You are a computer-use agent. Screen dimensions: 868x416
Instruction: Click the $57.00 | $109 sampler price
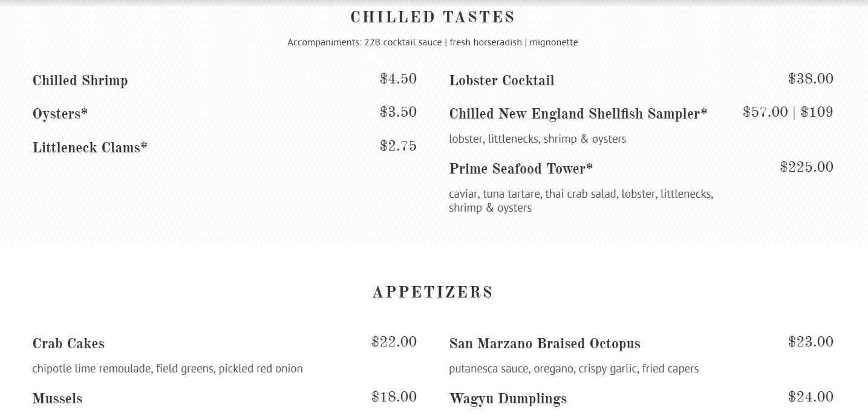(x=788, y=112)
